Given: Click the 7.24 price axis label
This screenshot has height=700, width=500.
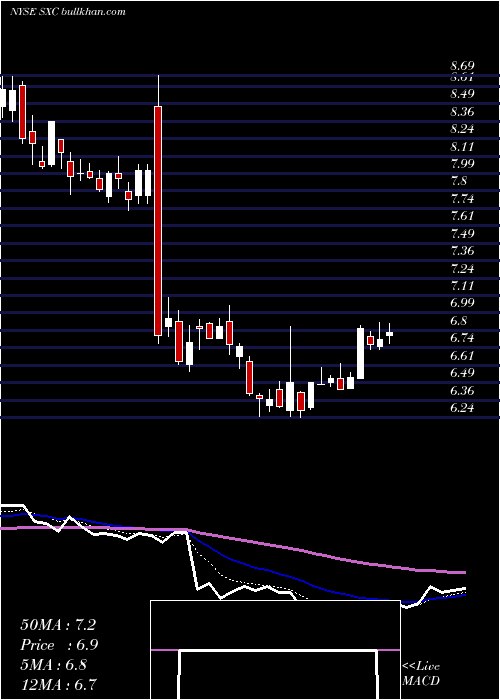Looking at the screenshot, I should (x=462, y=268).
